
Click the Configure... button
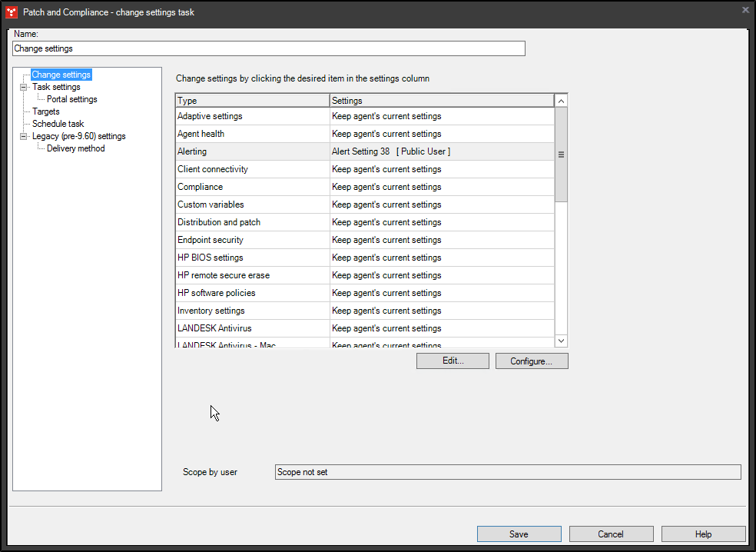(x=531, y=361)
